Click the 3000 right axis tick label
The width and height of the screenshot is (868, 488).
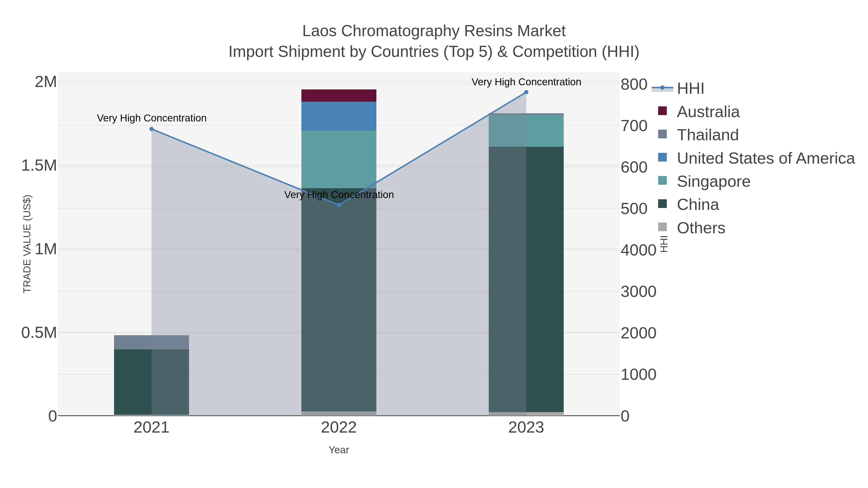638,291
